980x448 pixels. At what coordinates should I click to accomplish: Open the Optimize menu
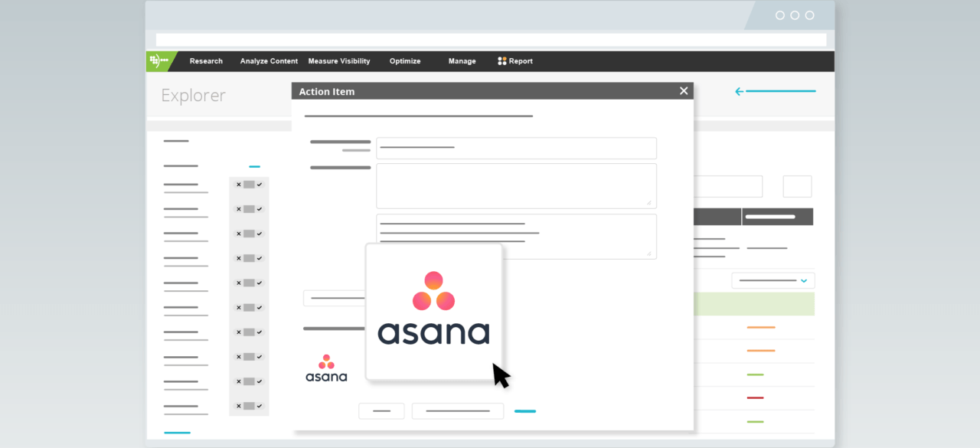point(405,61)
